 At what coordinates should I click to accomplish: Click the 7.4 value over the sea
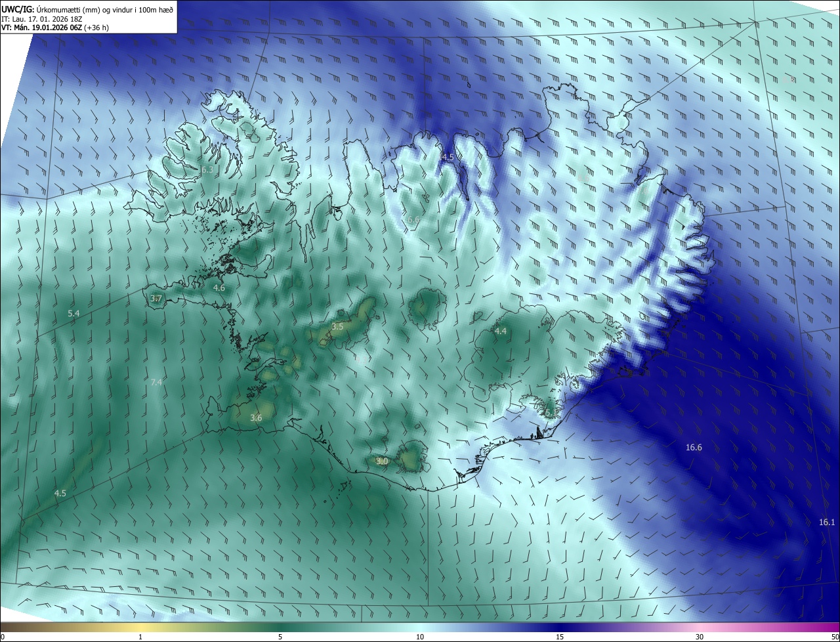[156, 382]
